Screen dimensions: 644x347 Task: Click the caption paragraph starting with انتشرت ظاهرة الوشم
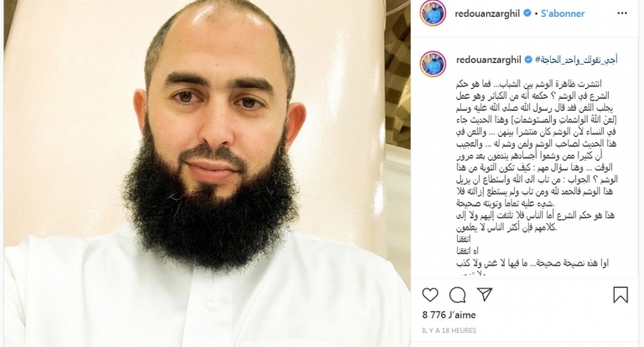point(537,143)
